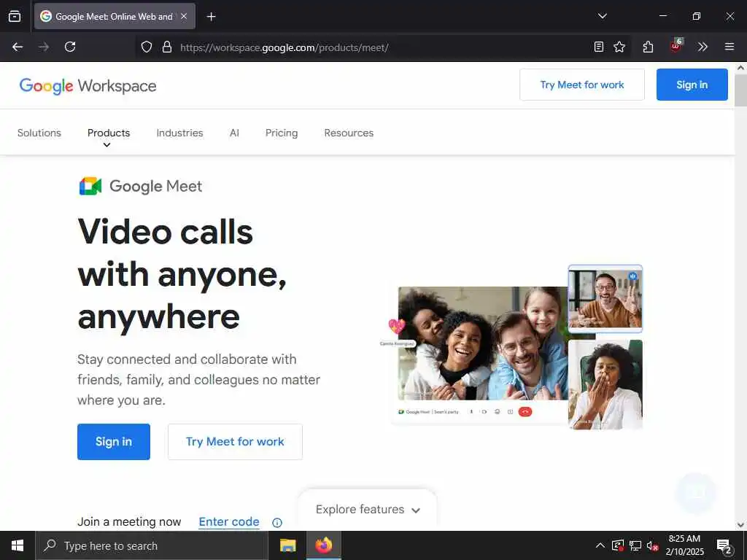Screen dimensions: 747x560
Task: Reload the current page
Action: pos(70,47)
